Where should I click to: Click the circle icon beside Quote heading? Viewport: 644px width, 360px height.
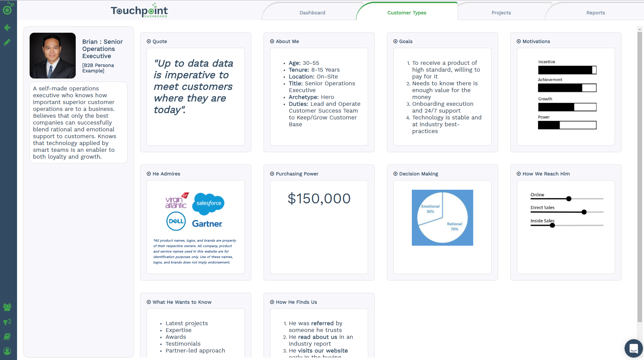coord(149,41)
